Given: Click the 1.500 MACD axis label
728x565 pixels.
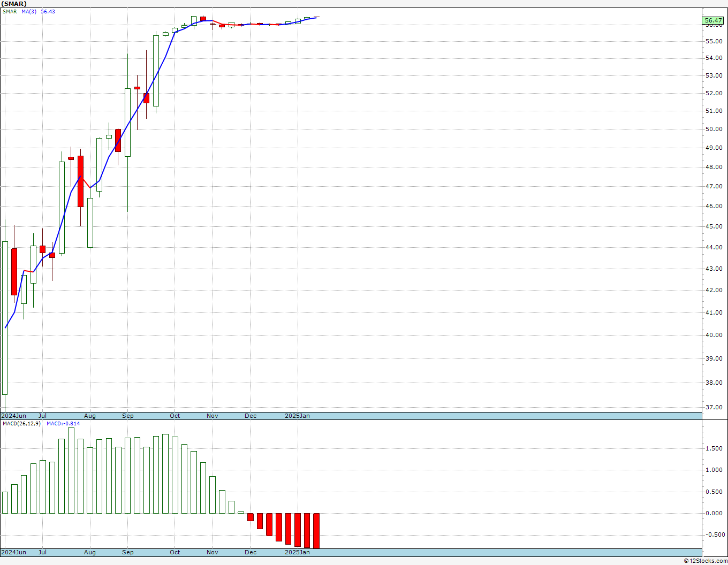Looking at the screenshot, I should coord(714,449).
